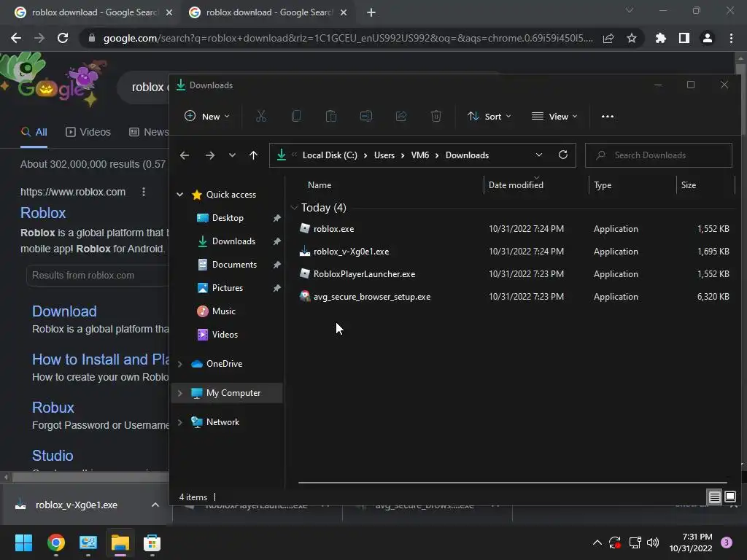Select Music in navigation pane
Screen dimensions: 747x560
click(x=223, y=311)
